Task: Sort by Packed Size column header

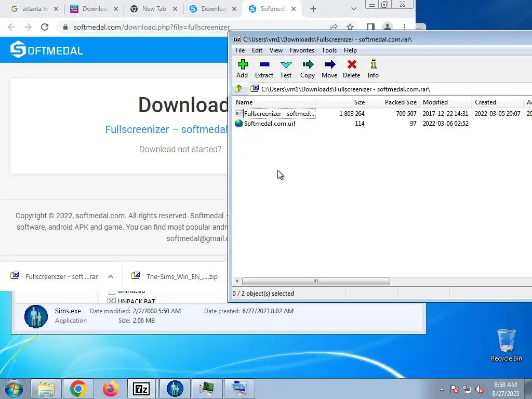Action: pyautogui.click(x=394, y=102)
